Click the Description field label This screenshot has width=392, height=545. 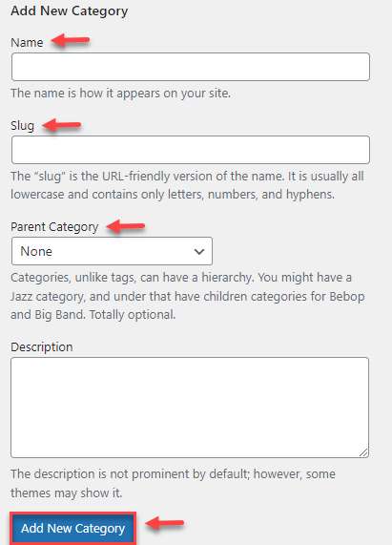click(x=42, y=346)
